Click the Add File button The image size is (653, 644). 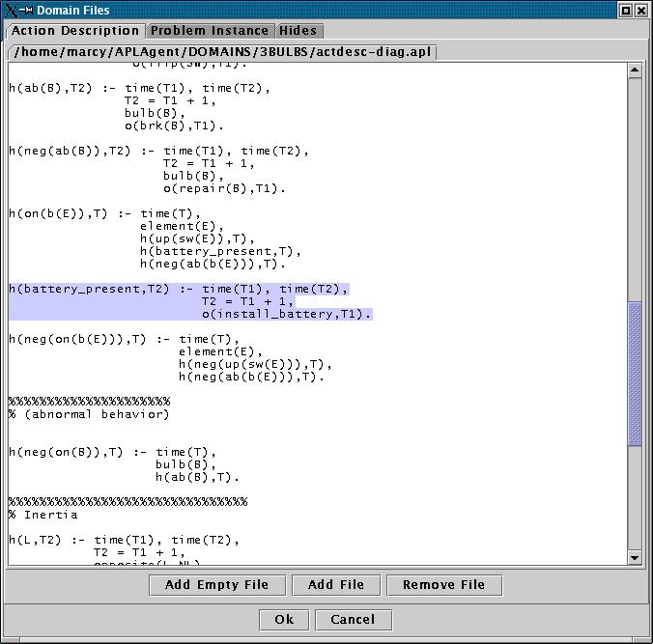pyautogui.click(x=335, y=584)
